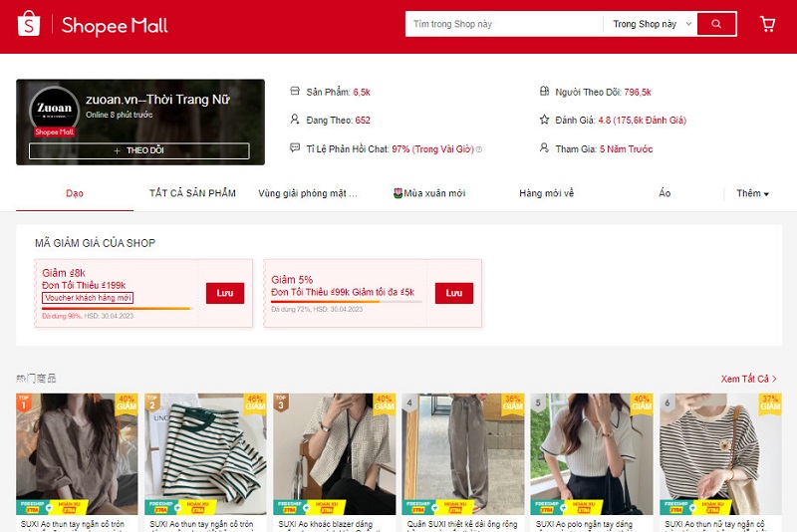Save the Giảm ₫8k voucher with Lưu
Viewport: 797px width, 532px height.
pos(224,293)
